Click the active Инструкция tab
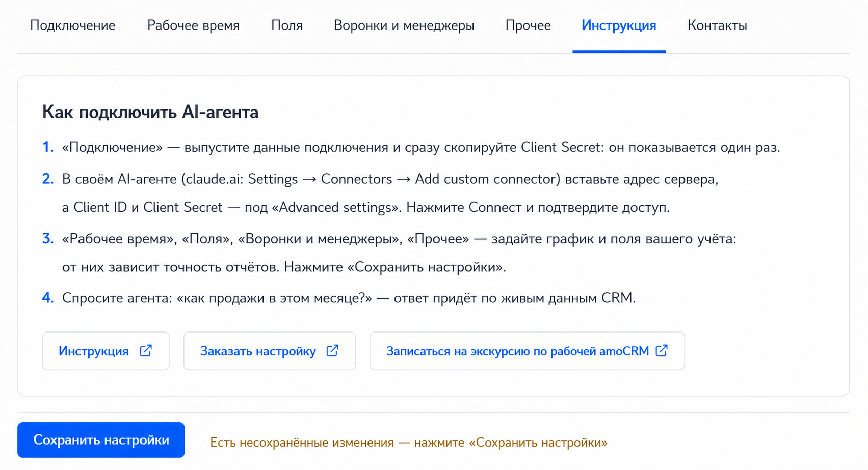Screen dimensions: 868x470 tap(619, 25)
